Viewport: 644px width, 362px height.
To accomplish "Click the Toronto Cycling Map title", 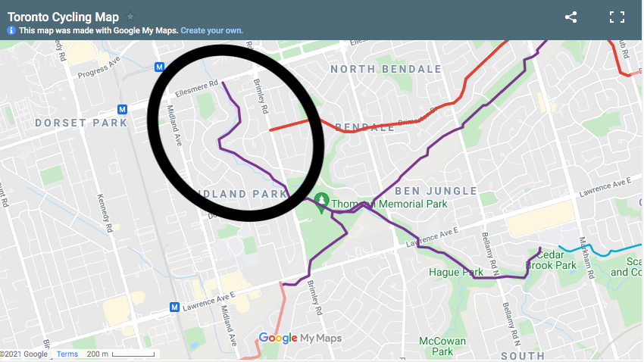I will click(x=63, y=17).
